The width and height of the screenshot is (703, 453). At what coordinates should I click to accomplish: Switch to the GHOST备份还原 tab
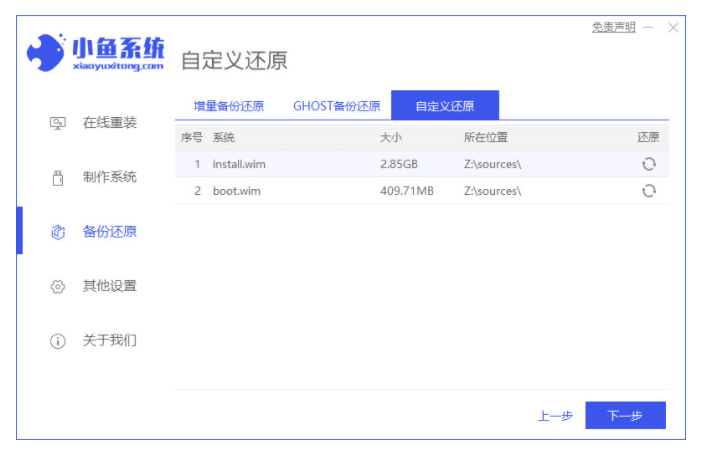pyautogui.click(x=336, y=106)
